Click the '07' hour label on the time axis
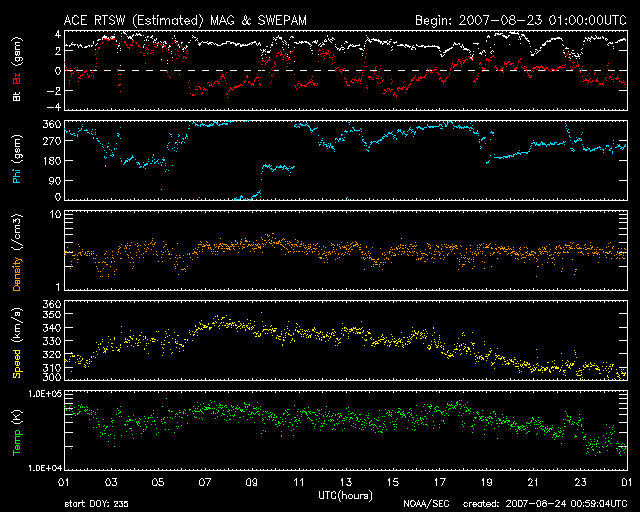Viewport: 640px width, 512px height. pyautogui.click(x=205, y=482)
